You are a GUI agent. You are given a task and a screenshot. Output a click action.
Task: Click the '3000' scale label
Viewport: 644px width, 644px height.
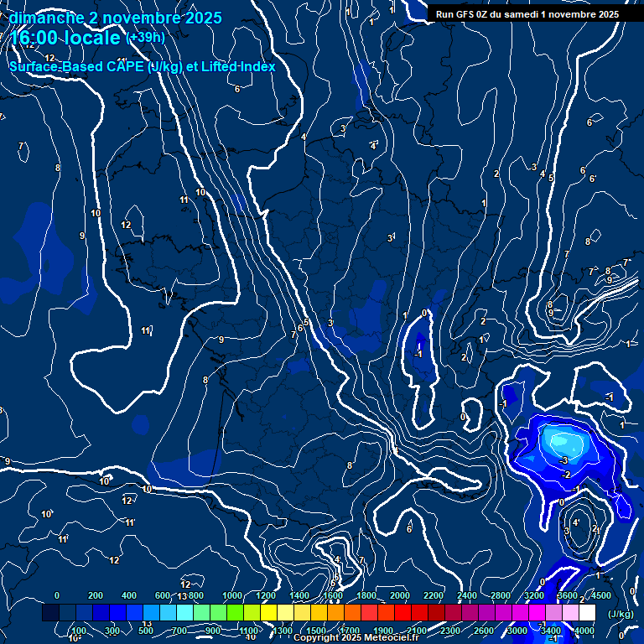click(x=517, y=631)
